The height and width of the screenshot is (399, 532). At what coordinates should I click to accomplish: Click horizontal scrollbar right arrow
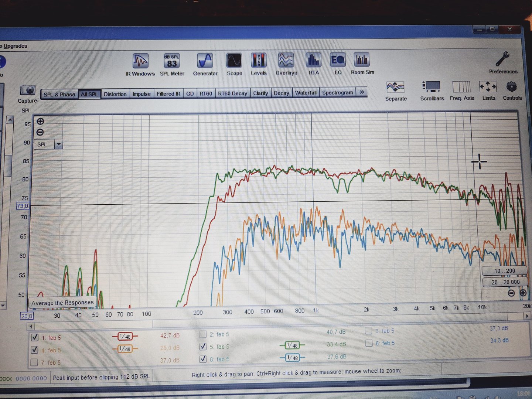click(x=528, y=316)
